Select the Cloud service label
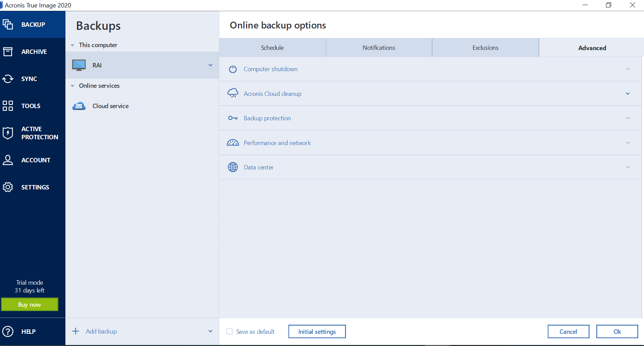Image resolution: width=644 pixels, height=346 pixels. [110, 106]
